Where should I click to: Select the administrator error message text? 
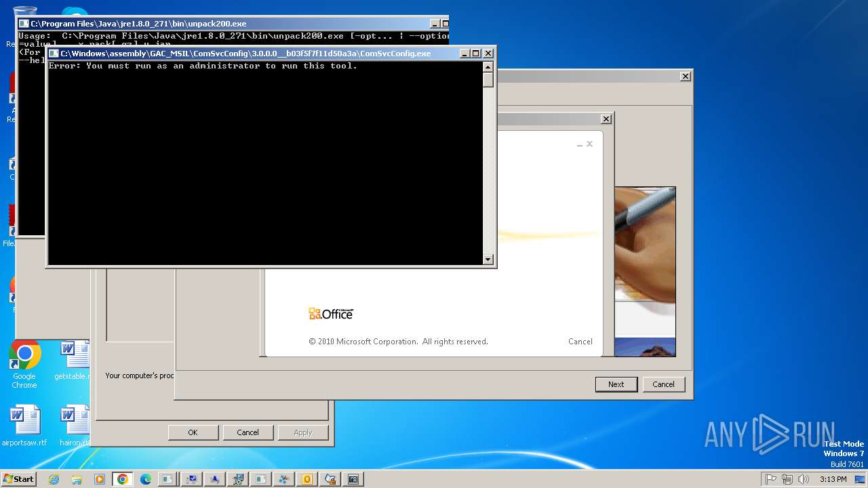tap(203, 66)
